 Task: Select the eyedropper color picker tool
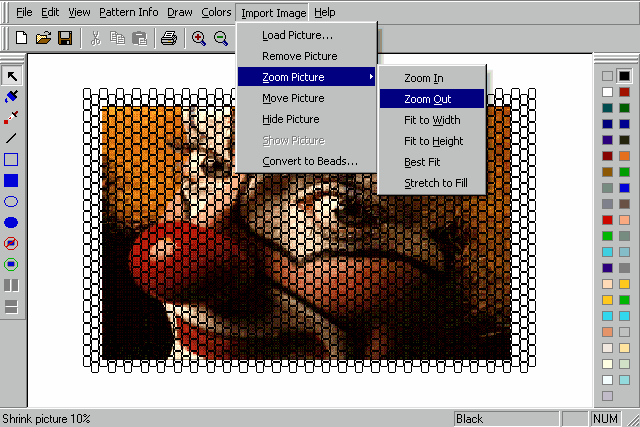pyautogui.click(x=11, y=118)
